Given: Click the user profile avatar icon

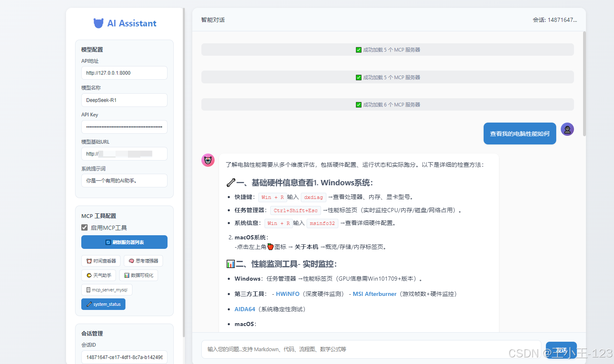Looking at the screenshot, I should [x=567, y=129].
